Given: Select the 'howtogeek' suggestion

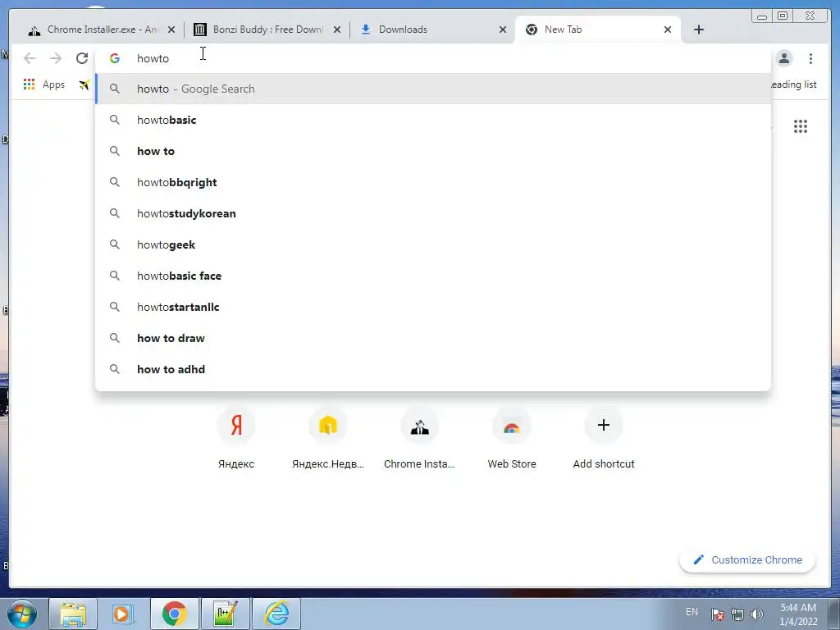Looking at the screenshot, I should point(433,244).
